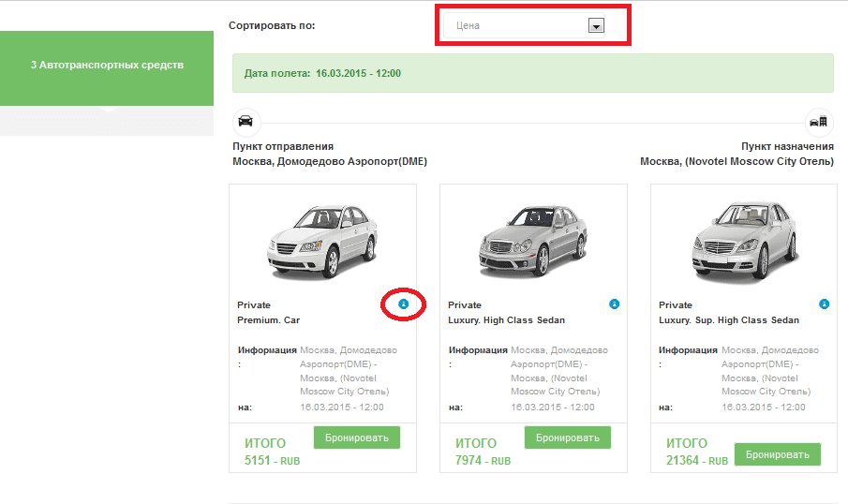The height and width of the screenshot is (504, 848).
Task: Click the flight date green banner
Action: click(532, 72)
